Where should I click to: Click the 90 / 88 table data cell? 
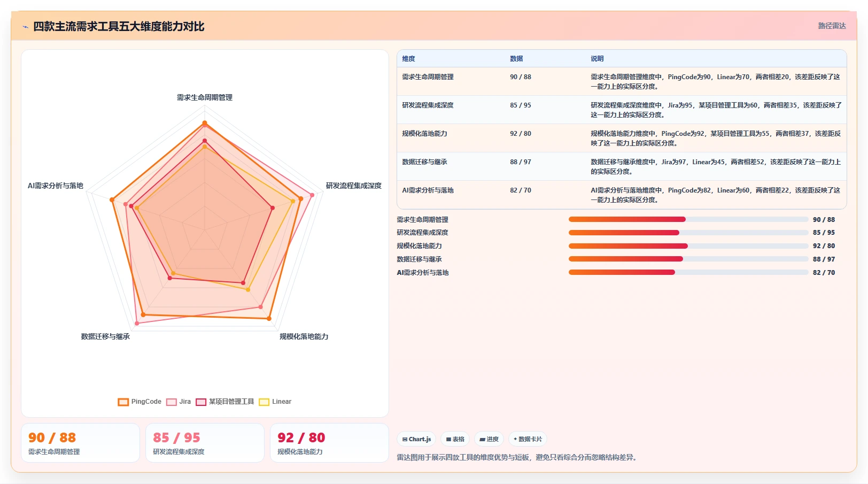[521, 77]
